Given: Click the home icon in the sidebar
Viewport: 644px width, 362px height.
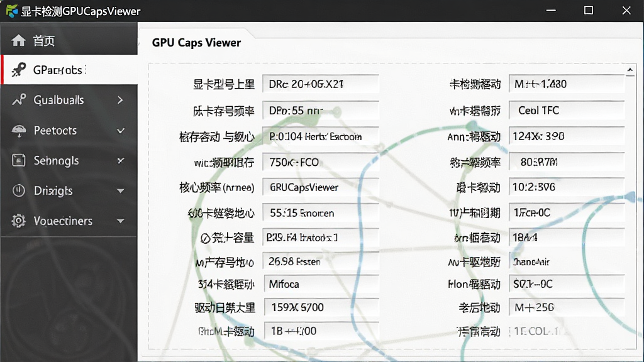Looking at the screenshot, I should point(18,41).
